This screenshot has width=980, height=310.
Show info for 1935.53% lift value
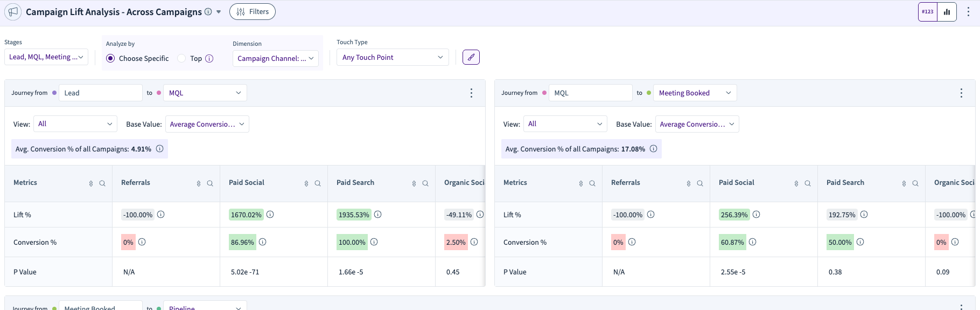(x=378, y=215)
